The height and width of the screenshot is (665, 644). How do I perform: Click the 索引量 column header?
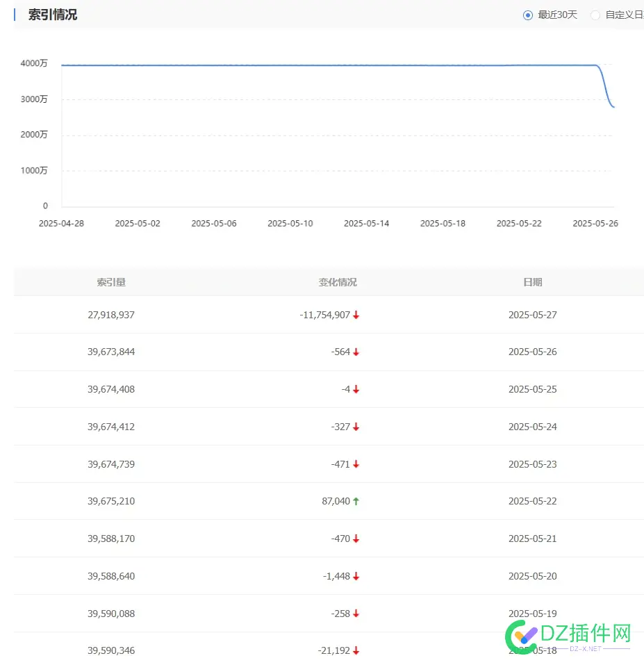click(x=111, y=282)
